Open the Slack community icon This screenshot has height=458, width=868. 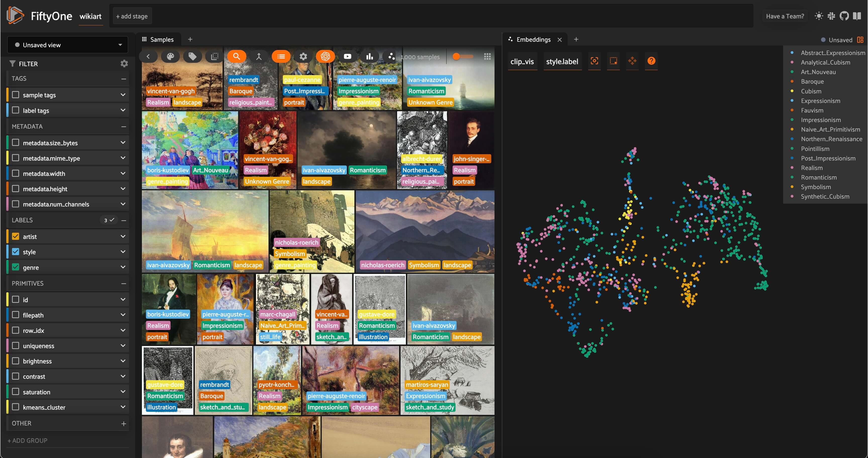click(x=831, y=16)
